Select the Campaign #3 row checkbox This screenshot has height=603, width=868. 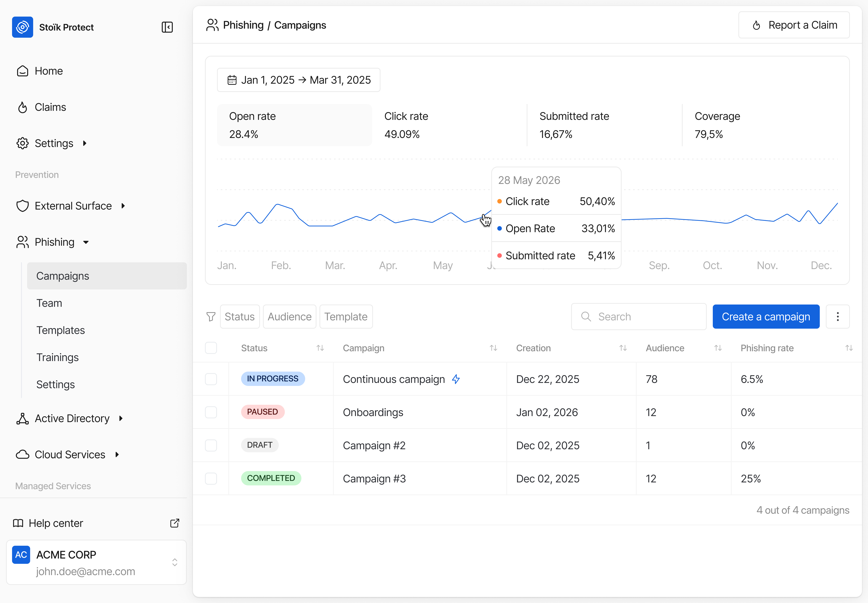tap(211, 479)
